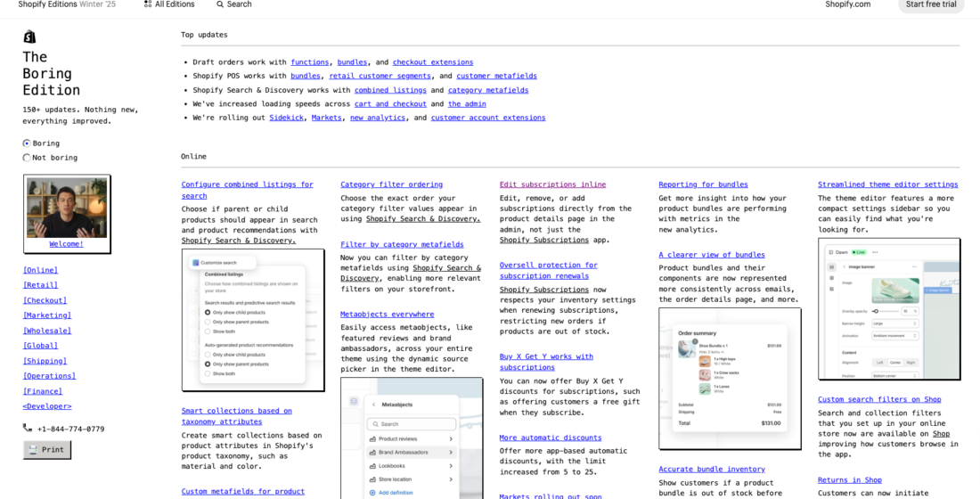Click the printer icon on Print button
This screenshot has height=499, width=980.
coord(33,450)
